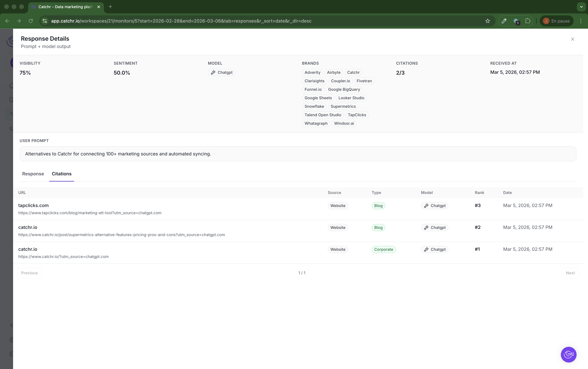This screenshot has width=588, height=369.
Task: Open the site information icon in the address bar
Action: click(45, 21)
